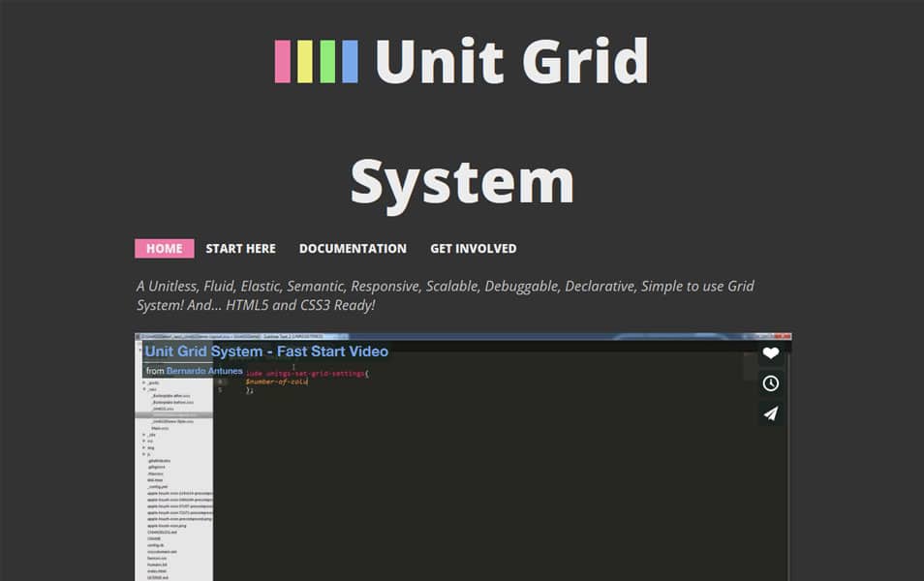Open the DOCUMENTATION menu item

click(x=353, y=248)
